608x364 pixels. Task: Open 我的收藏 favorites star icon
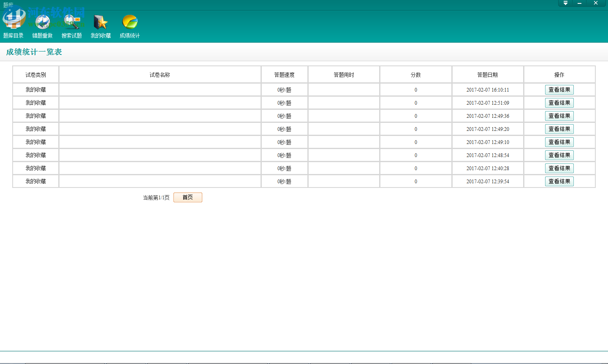tap(101, 26)
